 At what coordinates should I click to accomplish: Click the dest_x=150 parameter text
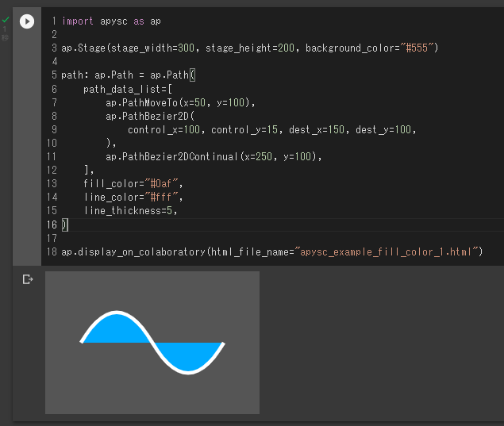pyautogui.click(x=317, y=130)
